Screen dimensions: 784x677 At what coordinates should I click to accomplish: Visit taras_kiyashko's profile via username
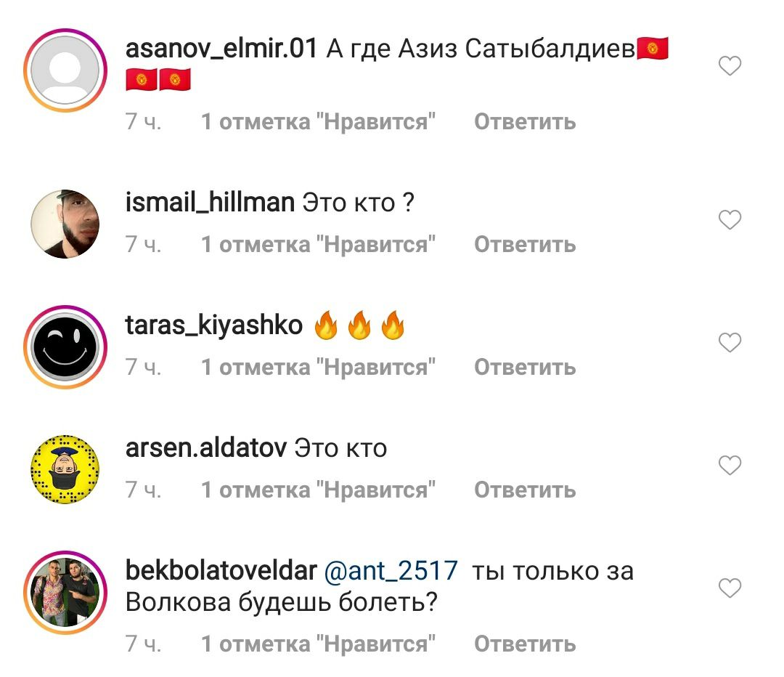click(x=214, y=325)
